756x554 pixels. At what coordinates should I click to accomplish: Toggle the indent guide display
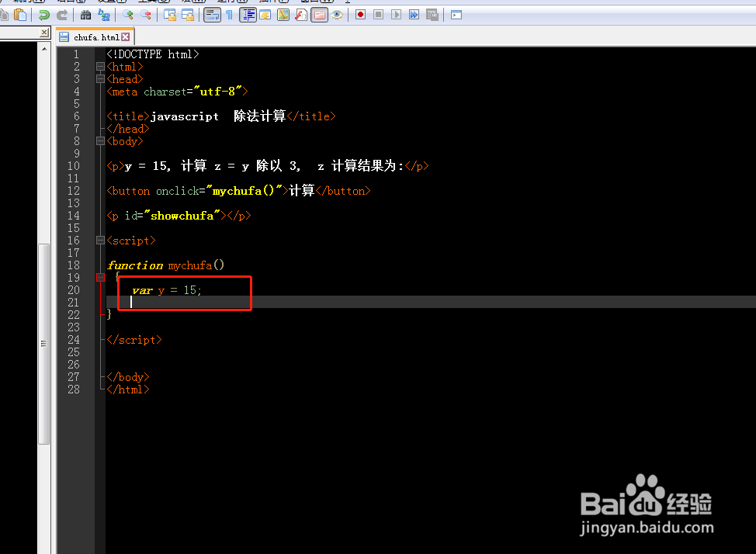point(248,15)
